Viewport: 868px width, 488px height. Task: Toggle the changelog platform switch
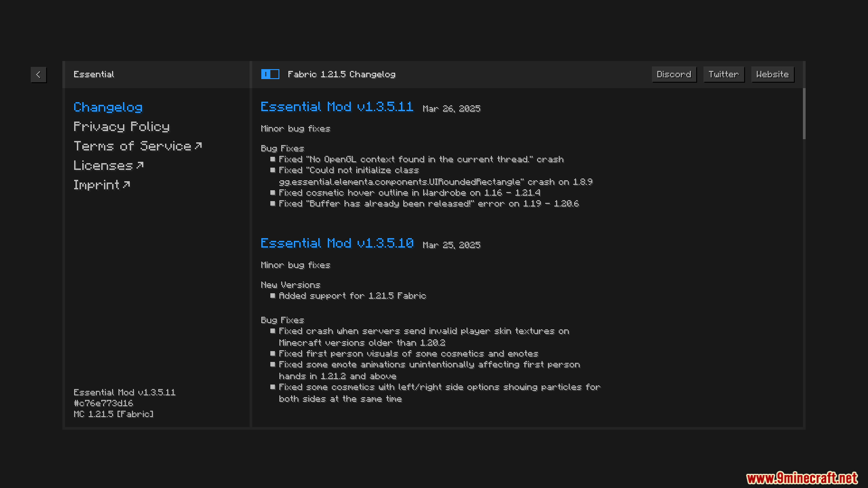[x=270, y=74]
